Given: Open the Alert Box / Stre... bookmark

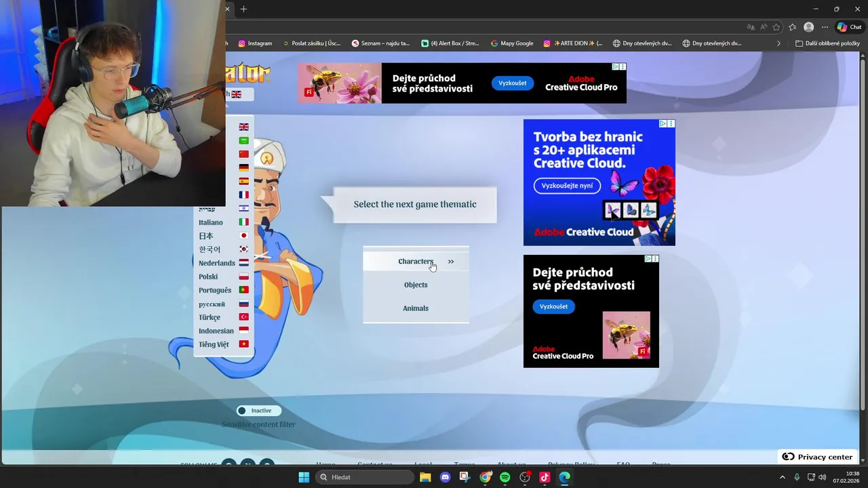Looking at the screenshot, I should [x=450, y=43].
